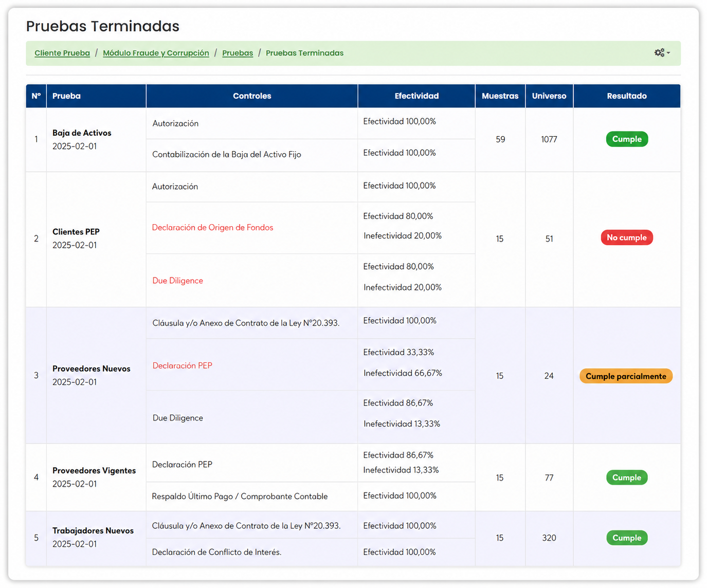The height and width of the screenshot is (588, 707).
Task: Select the universe value 51
Action: tap(549, 238)
